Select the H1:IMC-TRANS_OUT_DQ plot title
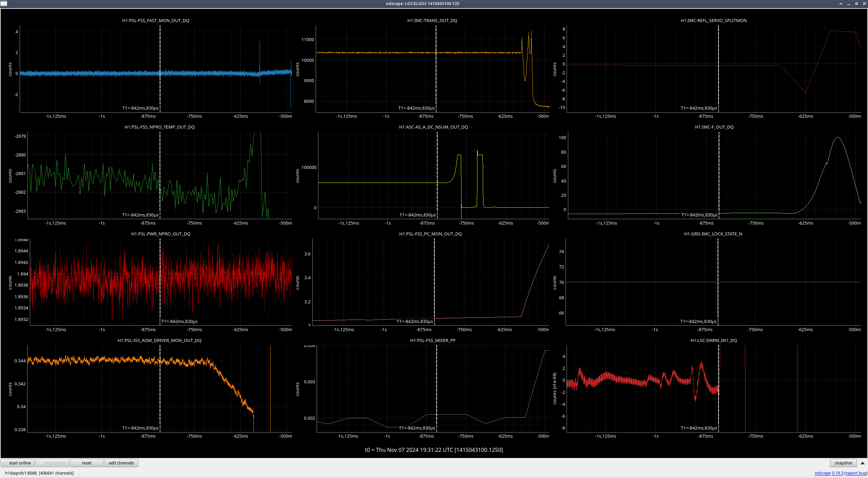The image size is (868, 478). (432, 20)
